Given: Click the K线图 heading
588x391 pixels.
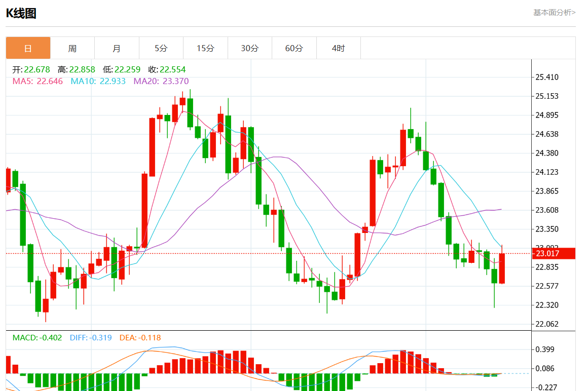Looking at the screenshot, I should [21, 14].
